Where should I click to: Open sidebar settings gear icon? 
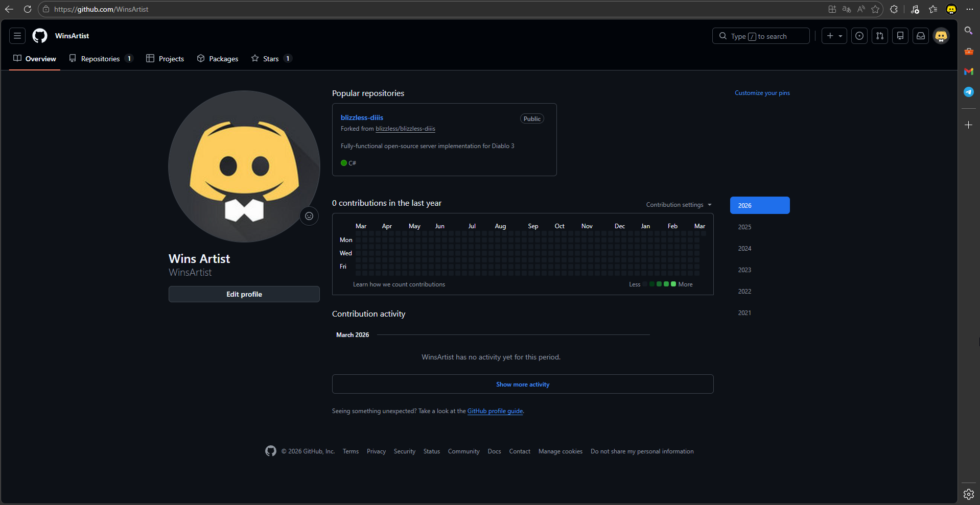[968, 494]
